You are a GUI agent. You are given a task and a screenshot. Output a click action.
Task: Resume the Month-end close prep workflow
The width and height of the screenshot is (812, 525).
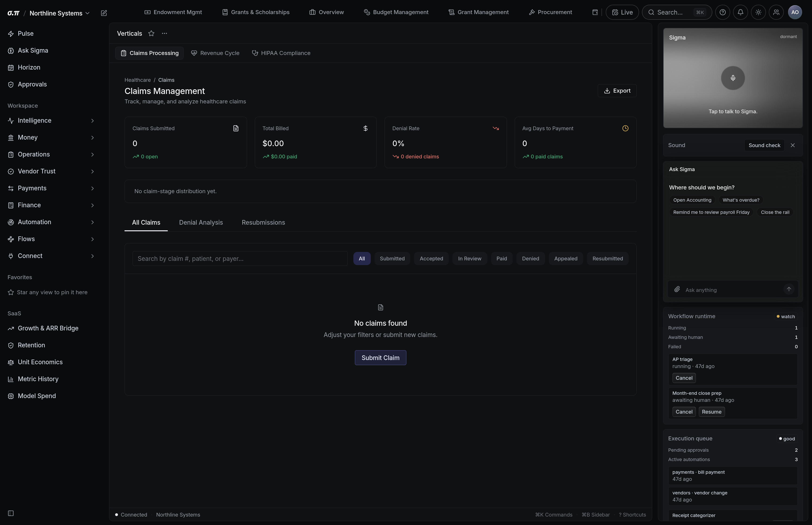[x=711, y=412]
